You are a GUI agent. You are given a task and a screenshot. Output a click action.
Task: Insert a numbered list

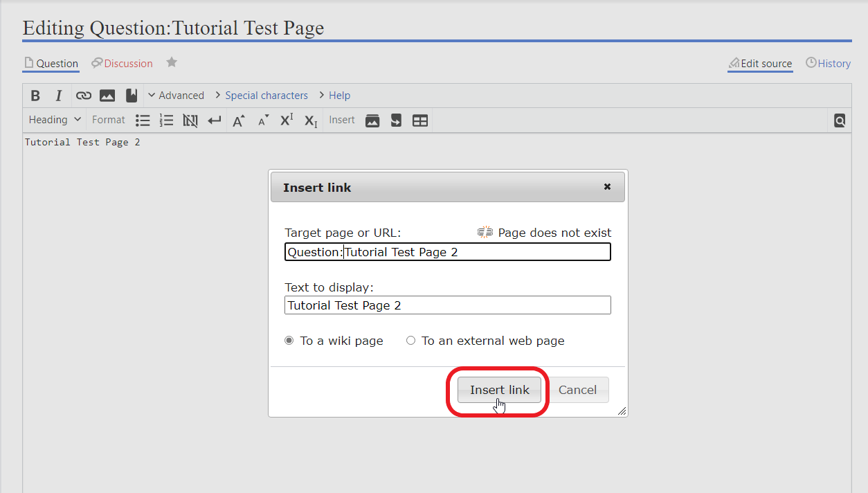(166, 120)
